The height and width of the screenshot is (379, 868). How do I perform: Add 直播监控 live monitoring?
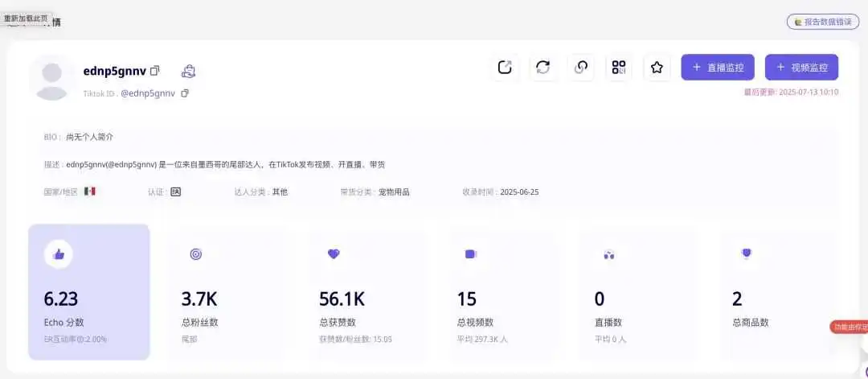(718, 68)
